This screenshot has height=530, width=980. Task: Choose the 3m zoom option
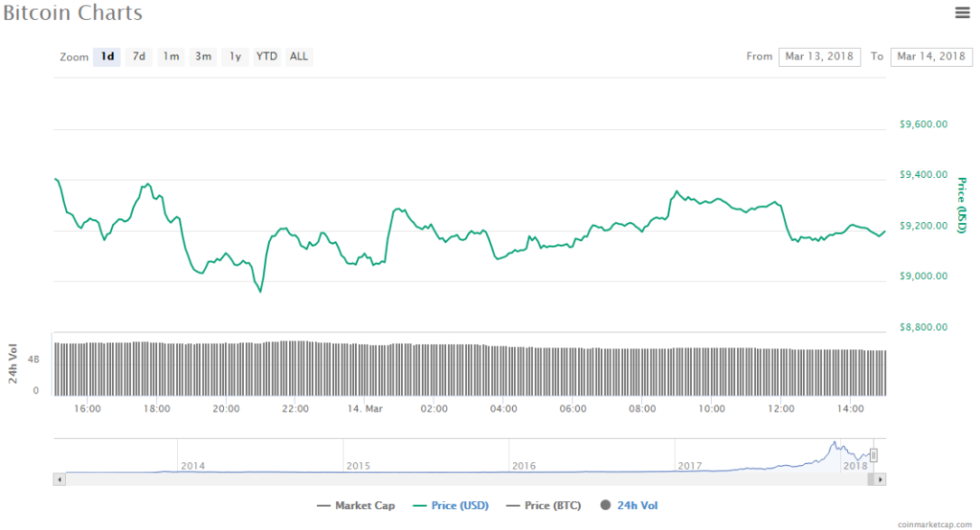tap(203, 56)
